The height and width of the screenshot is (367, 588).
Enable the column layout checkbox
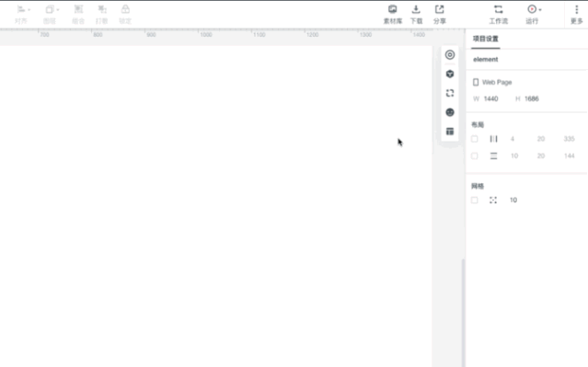pyautogui.click(x=475, y=139)
